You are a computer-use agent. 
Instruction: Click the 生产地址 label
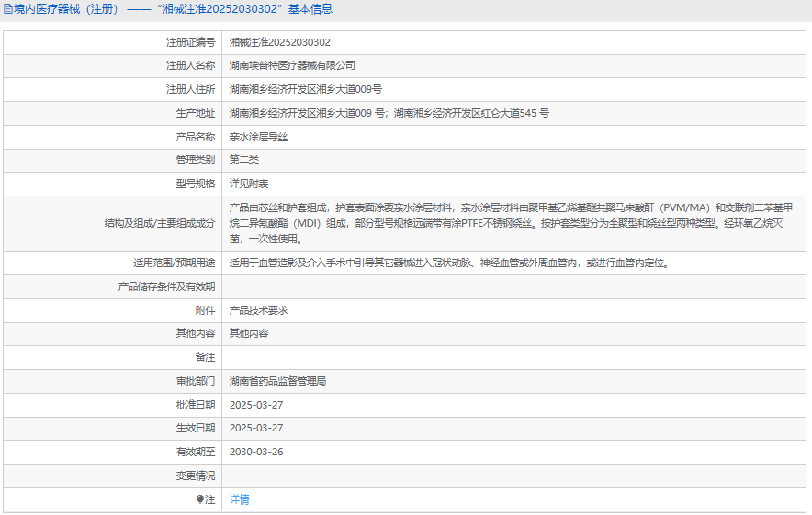coord(196,113)
